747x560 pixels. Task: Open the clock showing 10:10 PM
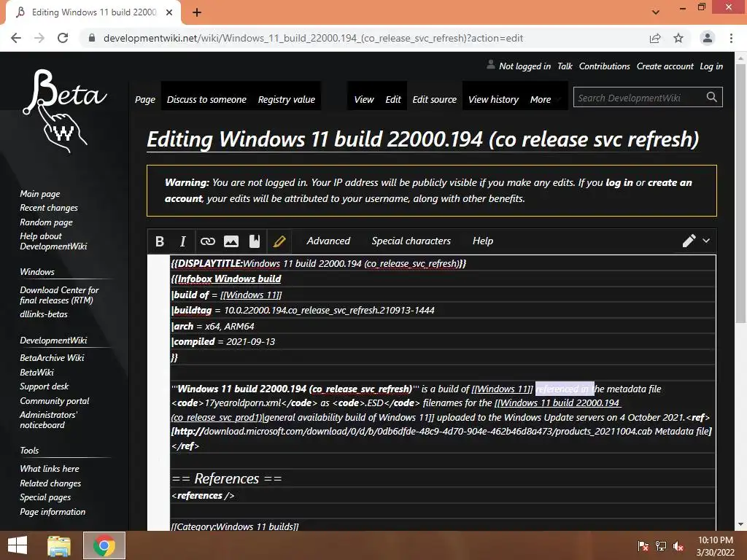(715, 545)
